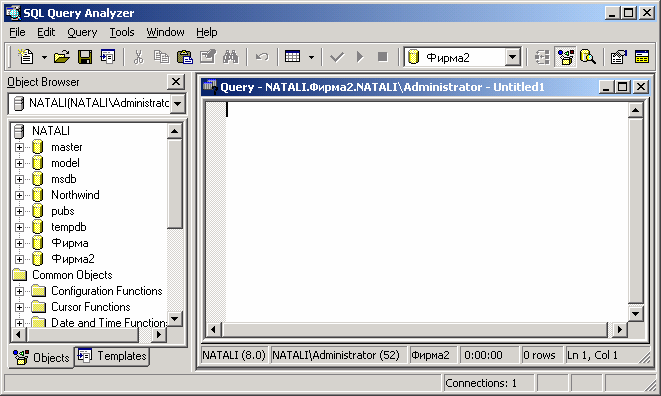Click the Object Browser scroll-left arrow
661x396 pixels.
pos(19,334)
